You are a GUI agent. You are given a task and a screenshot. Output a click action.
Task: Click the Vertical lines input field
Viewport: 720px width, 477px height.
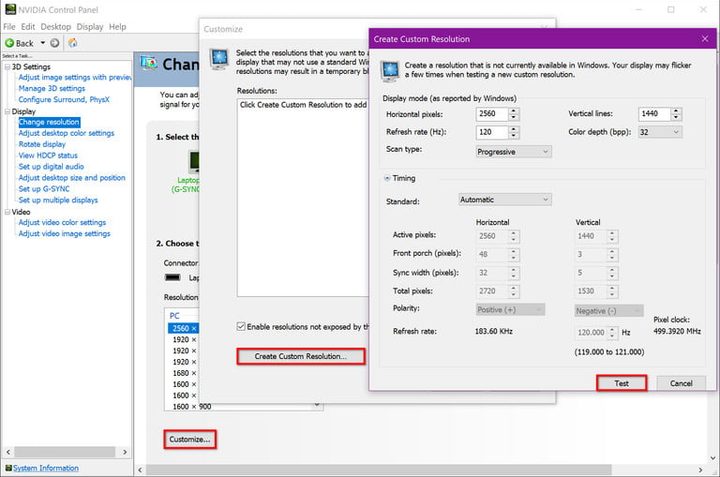click(654, 114)
